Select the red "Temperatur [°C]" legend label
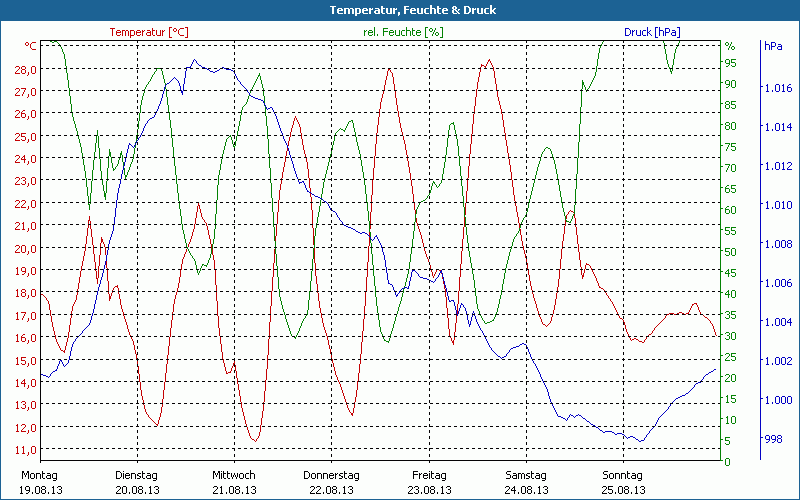This screenshot has width=800, height=500. [148, 32]
